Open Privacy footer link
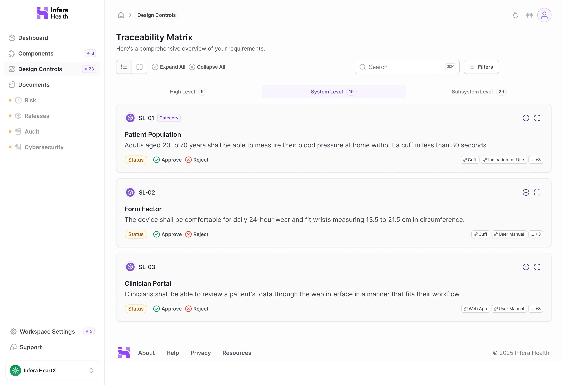588x385 pixels. (200, 353)
